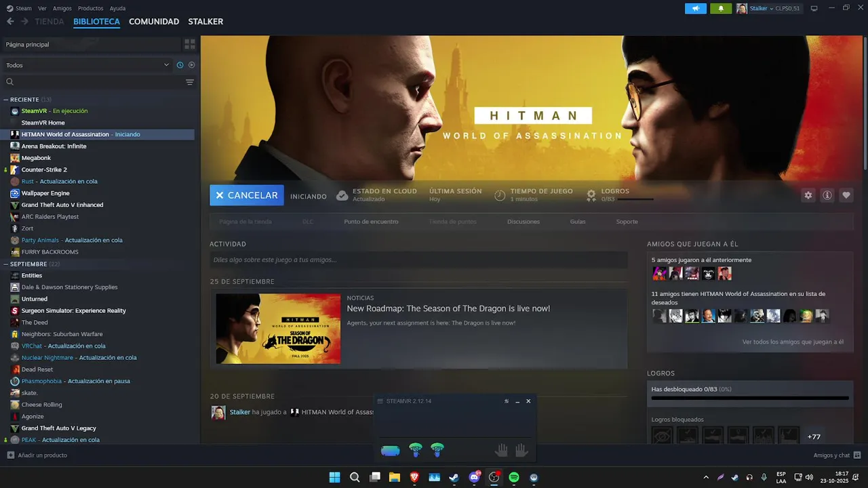Open the Steam menu
This screenshot has height=488, width=868.
19,8
